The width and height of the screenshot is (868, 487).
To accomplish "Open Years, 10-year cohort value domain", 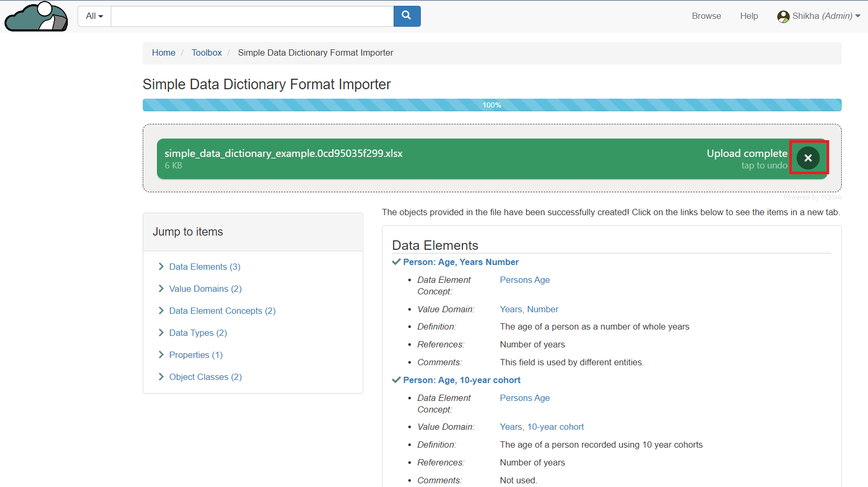I will pos(542,427).
